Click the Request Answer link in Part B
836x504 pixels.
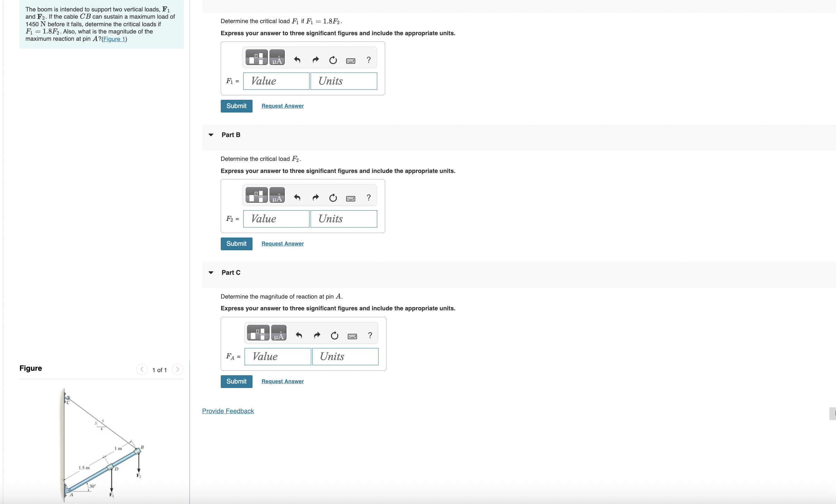click(282, 243)
